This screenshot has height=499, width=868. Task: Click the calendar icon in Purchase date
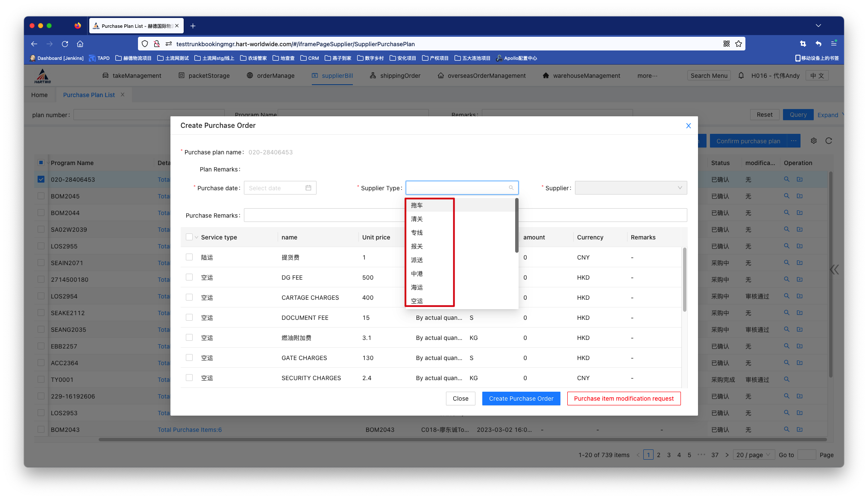[x=308, y=188]
